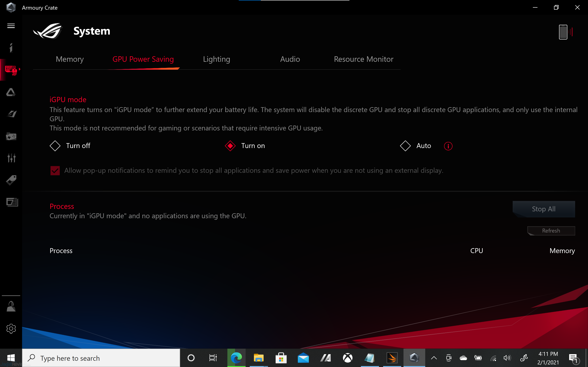Open User Center profile icon
Image resolution: width=588 pixels, height=367 pixels.
tap(11, 306)
